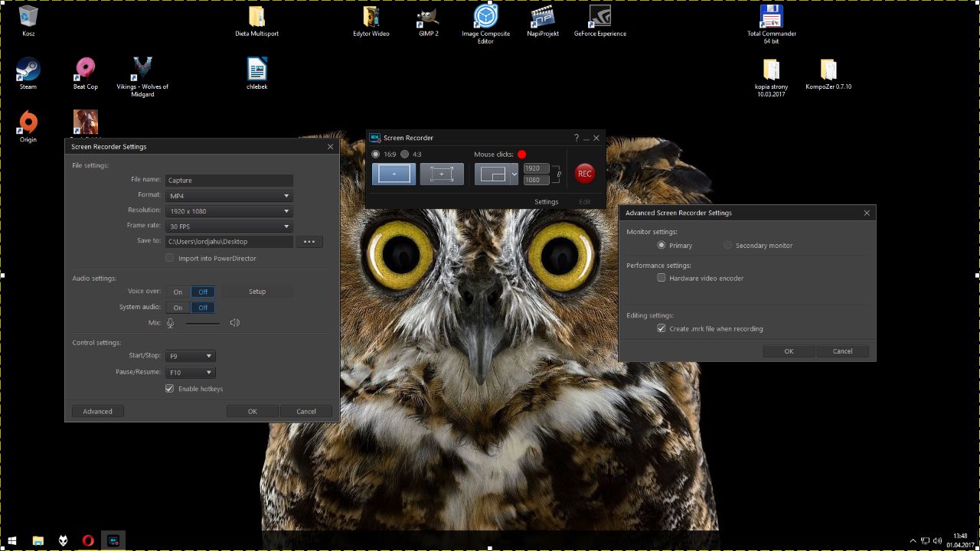Select full screen capture mode

pos(394,174)
